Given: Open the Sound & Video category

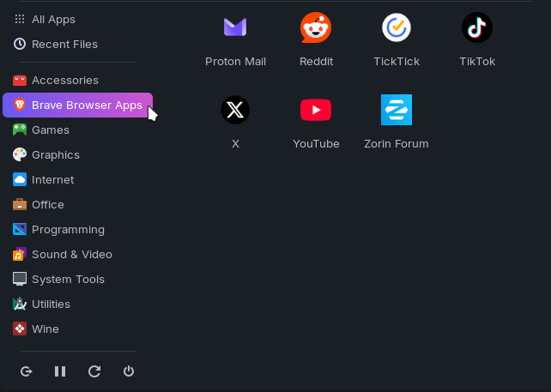Looking at the screenshot, I should point(77,254).
